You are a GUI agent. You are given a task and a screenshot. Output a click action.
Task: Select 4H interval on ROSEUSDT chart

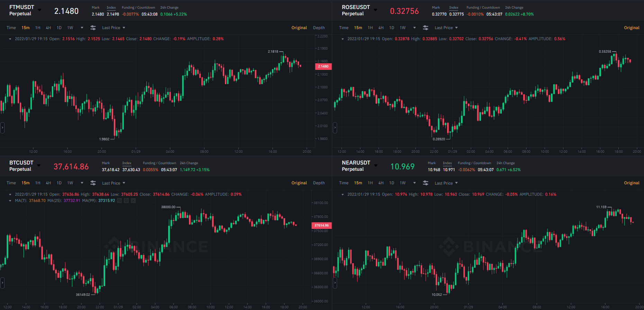point(381,28)
